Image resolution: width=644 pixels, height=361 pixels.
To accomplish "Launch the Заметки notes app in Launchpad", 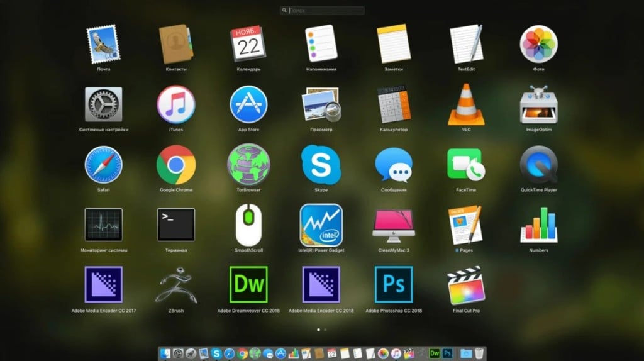I will pyautogui.click(x=394, y=44).
